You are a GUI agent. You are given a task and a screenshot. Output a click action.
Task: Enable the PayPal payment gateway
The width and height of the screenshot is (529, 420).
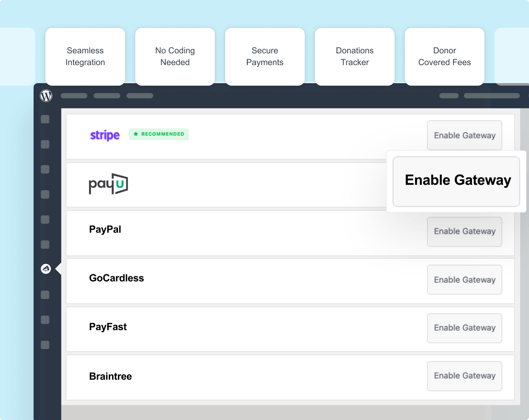coord(464,231)
